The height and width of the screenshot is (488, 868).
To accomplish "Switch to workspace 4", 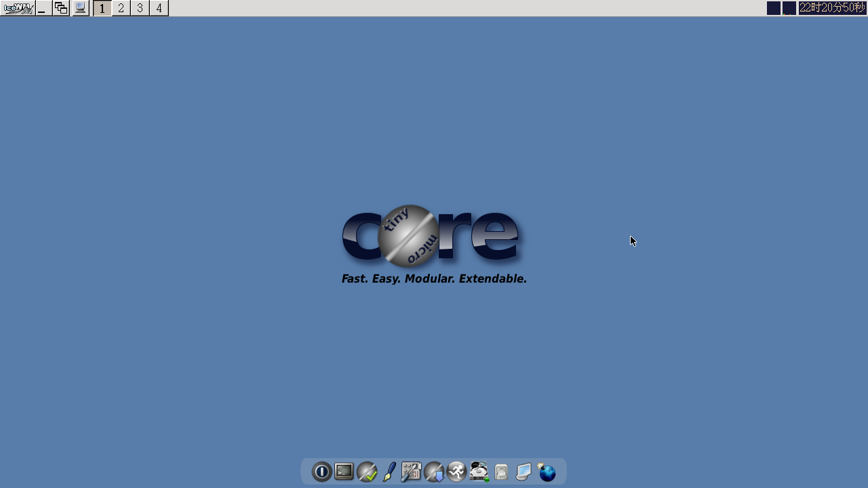I will coord(159,8).
